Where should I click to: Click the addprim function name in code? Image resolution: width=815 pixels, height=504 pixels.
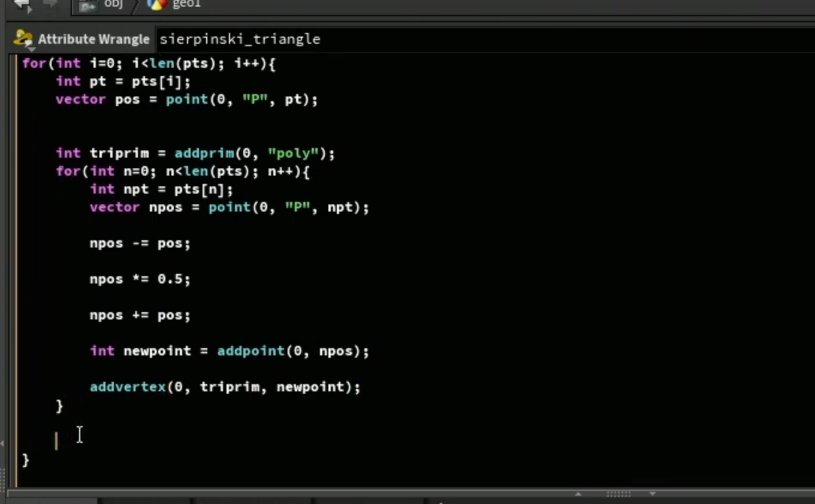point(204,153)
